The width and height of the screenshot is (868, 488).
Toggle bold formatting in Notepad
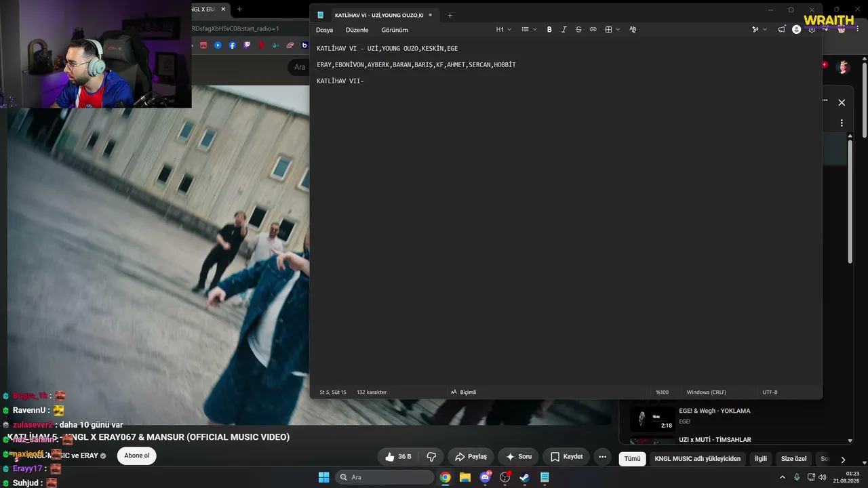[x=549, y=30]
